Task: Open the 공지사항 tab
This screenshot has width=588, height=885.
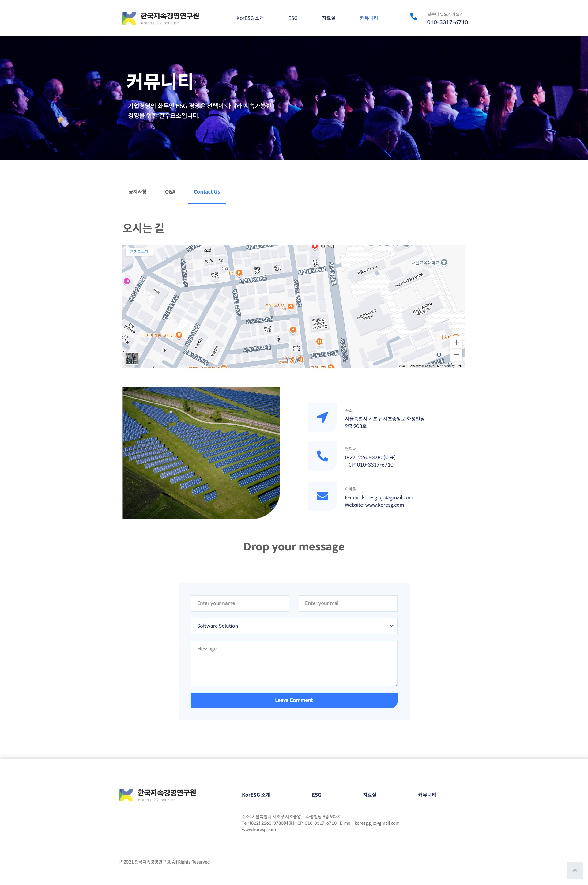Action: (137, 192)
